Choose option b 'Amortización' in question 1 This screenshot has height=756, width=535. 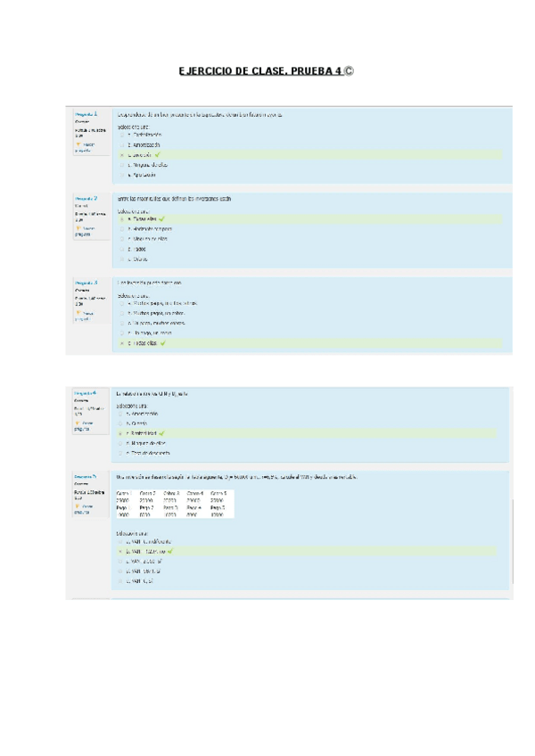[122, 144]
